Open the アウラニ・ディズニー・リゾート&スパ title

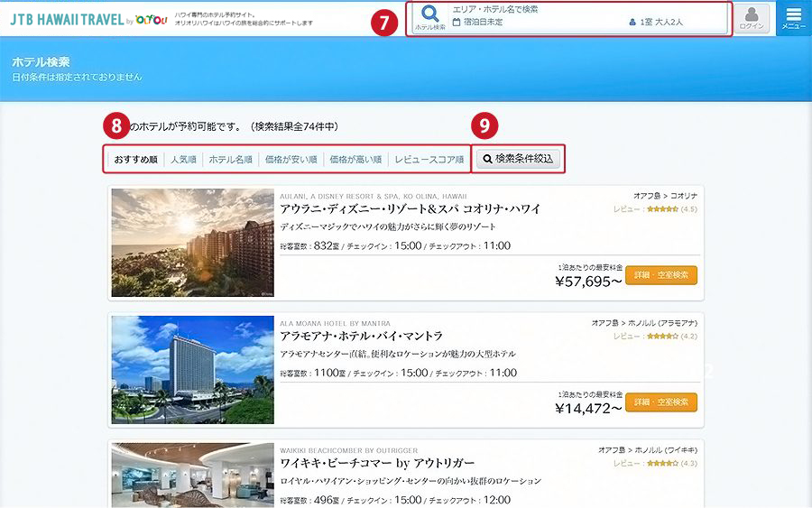click(411, 208)
